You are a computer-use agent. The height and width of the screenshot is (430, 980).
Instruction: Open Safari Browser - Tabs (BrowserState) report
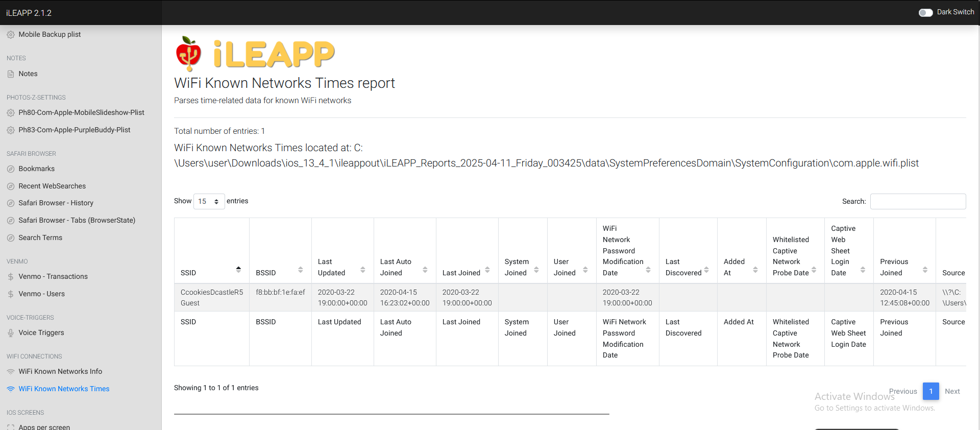point(77,221)
